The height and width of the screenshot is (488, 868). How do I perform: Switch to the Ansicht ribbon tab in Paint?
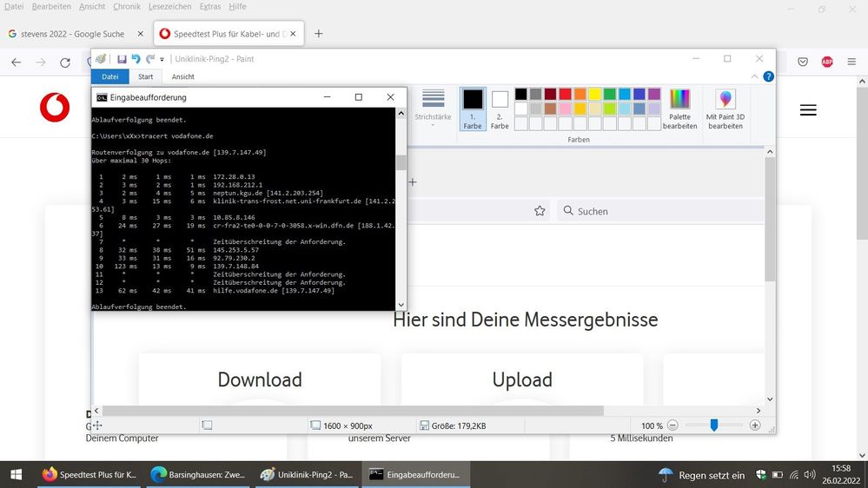click(x=182, y=76)
